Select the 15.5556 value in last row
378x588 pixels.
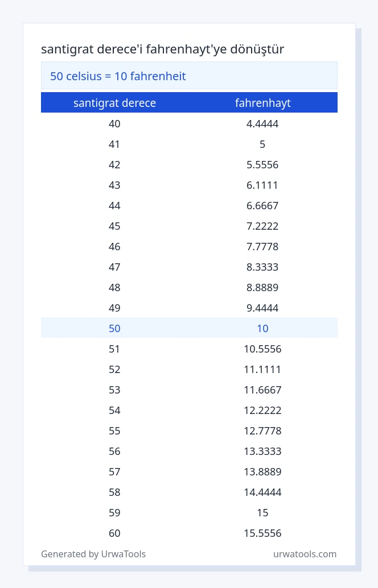click(262, 533)
